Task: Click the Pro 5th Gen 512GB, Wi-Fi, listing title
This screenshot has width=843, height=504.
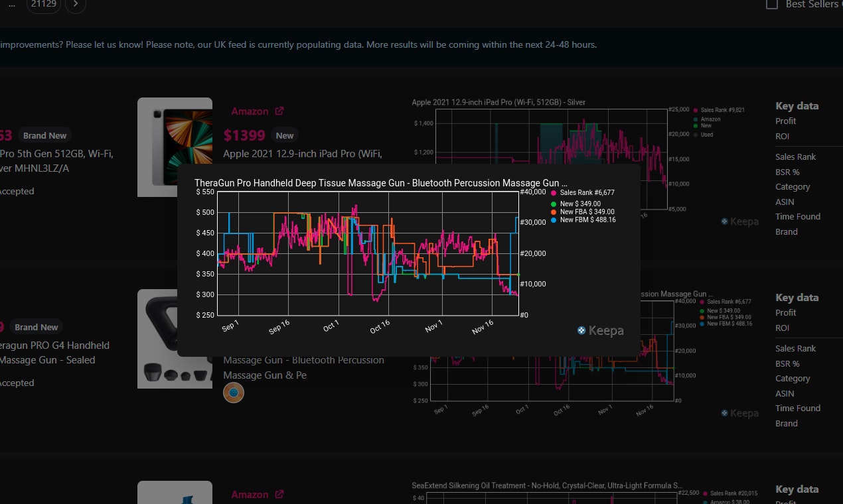Action: coord(56,154)
